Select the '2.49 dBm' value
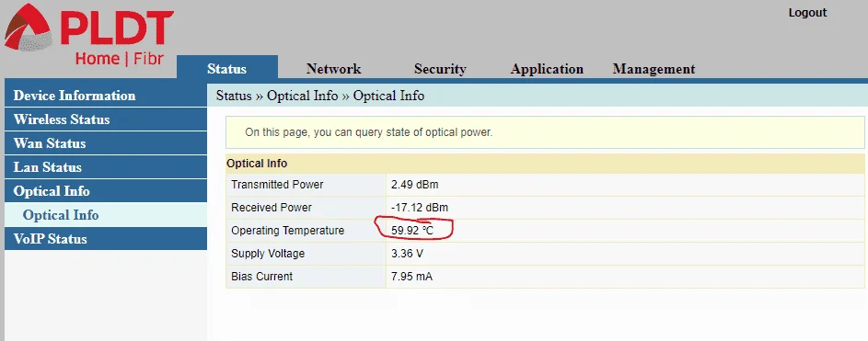868x341 pixels. click(414, 185)
